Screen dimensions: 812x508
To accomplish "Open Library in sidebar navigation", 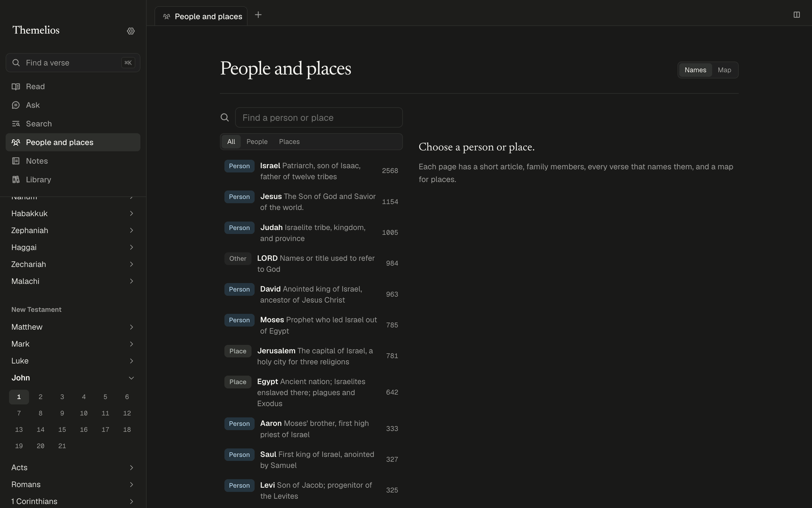I will tap(73, 179).
